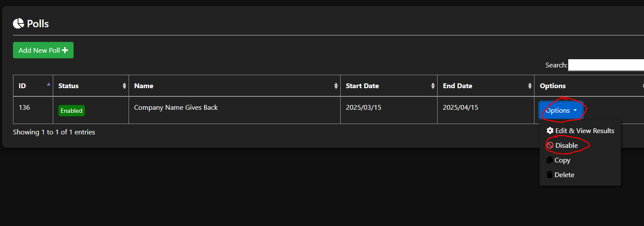Focus the Search input field
Viewport: 644px width, 226px height.
606,65
